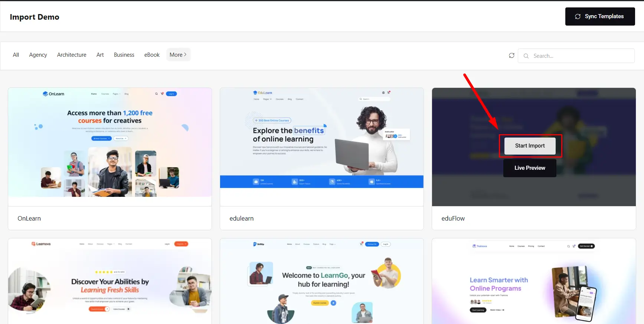The width and height of the screenshot is (644, 324).
Task: Select the Art category filter
Action: [100, 55]
